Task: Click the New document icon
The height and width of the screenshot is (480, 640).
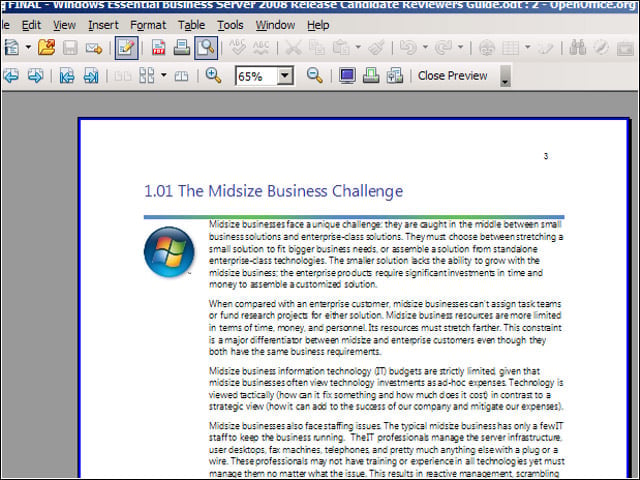Action: pyautogui.click(x=11, y=48)
